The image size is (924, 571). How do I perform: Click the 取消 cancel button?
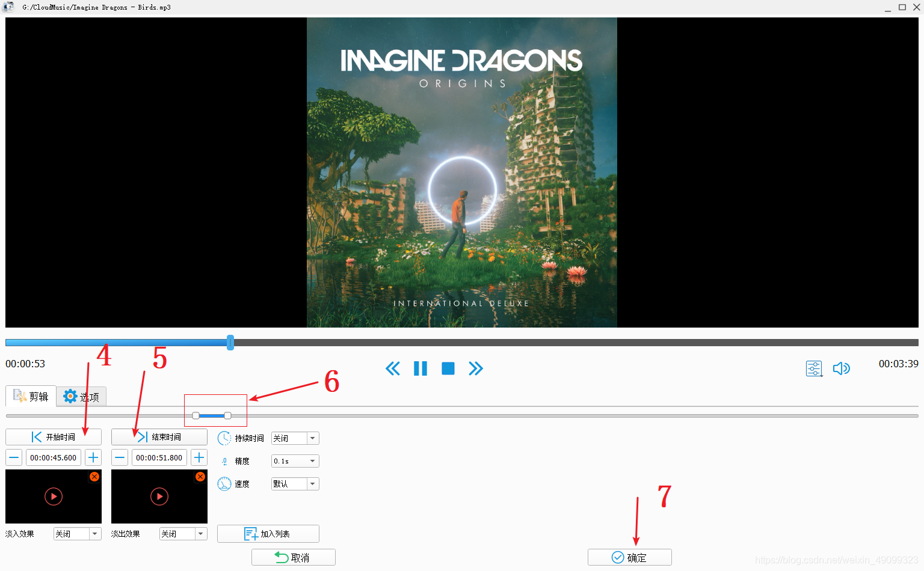(294, 558)
